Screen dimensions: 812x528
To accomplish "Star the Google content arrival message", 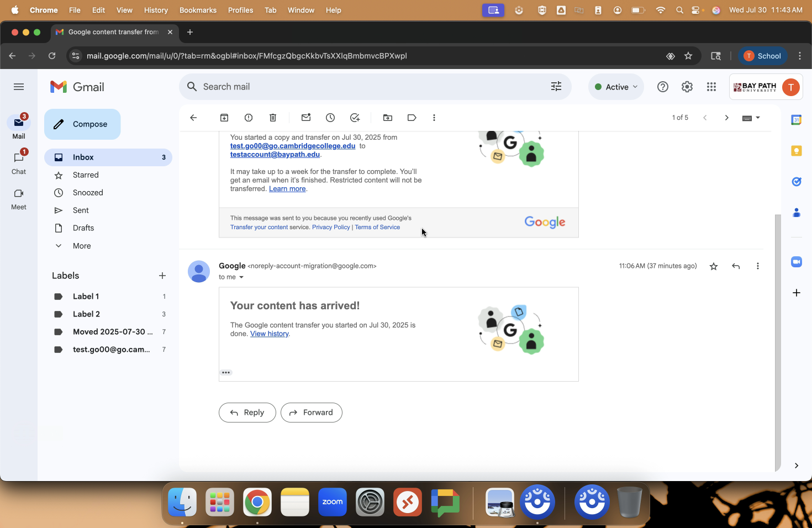I will pyautogui.click(x=714, y=266).
